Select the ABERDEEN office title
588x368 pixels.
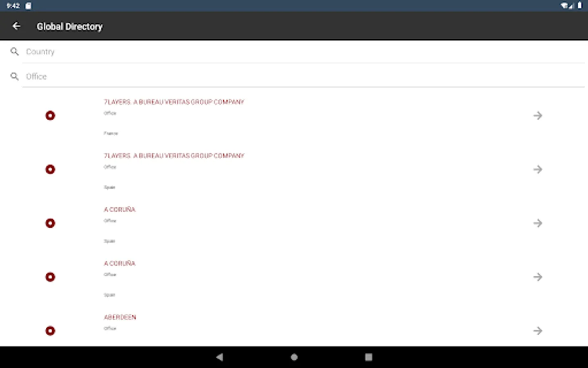click(120, 317)
